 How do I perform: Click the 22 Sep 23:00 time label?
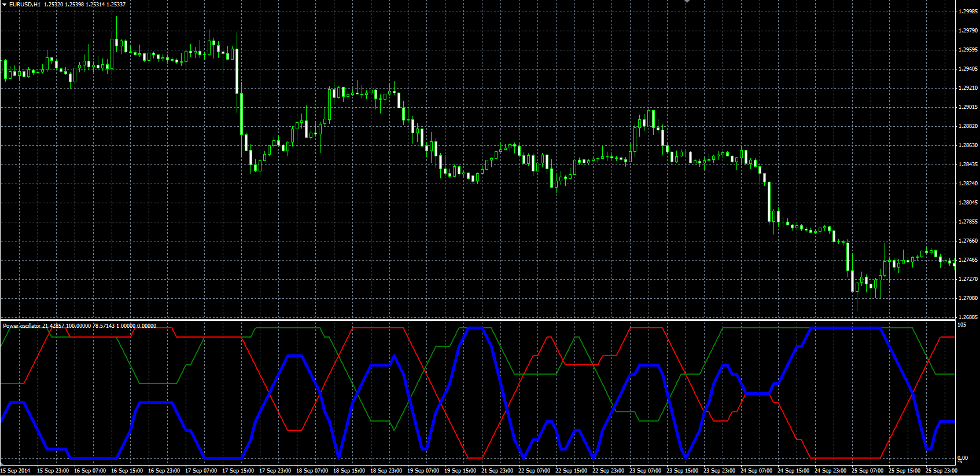[x=609, y=470]
